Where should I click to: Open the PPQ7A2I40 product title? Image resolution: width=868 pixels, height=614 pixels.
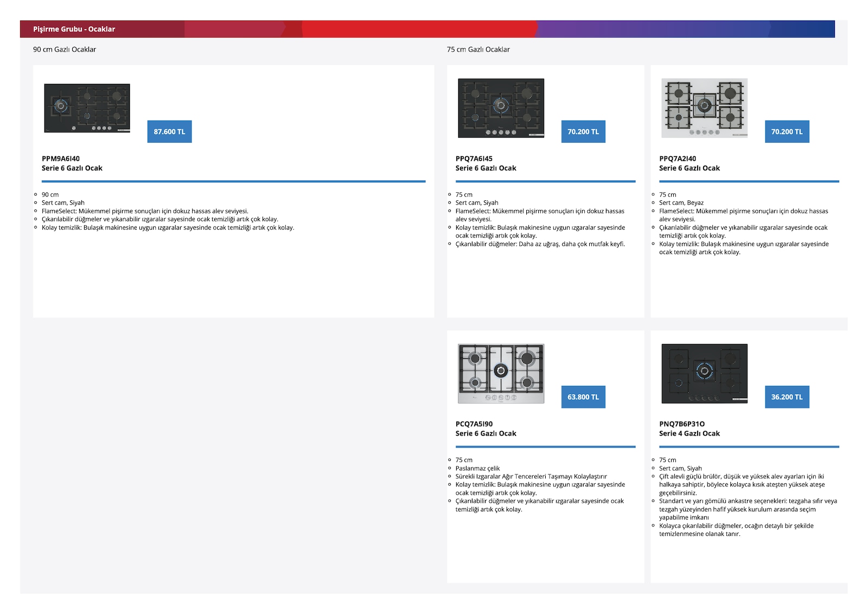(x=690, y=163)
